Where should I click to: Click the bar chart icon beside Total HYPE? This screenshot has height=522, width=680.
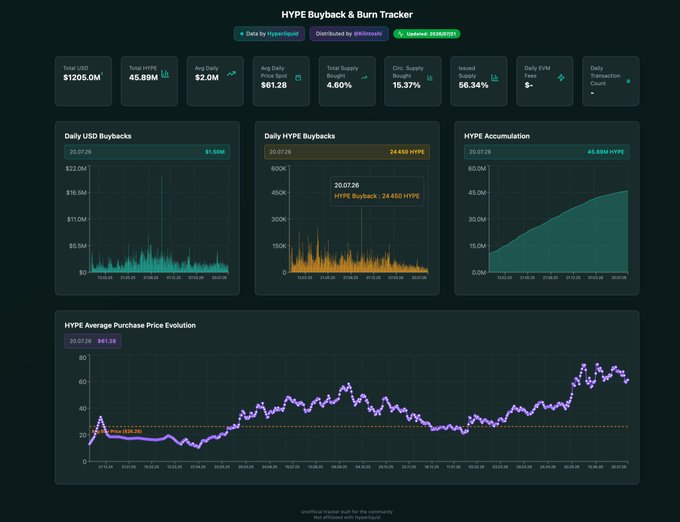coord(165,74)
